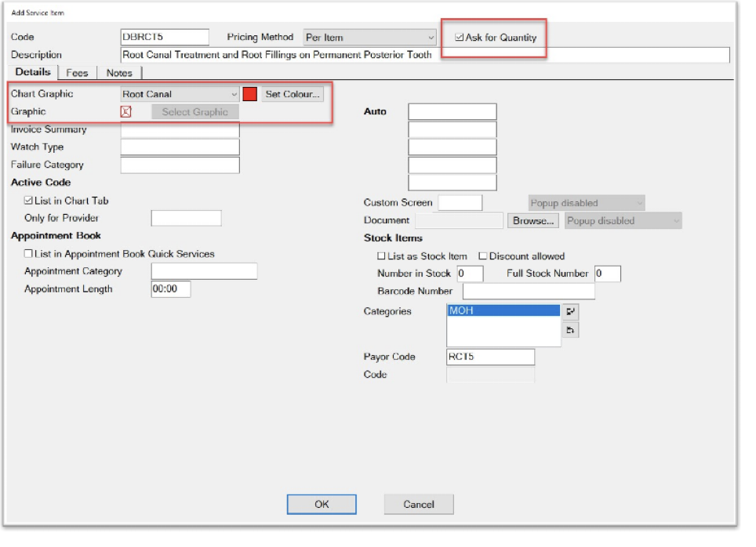
Task: Click the add category icon beside Categories
Action: pos(570,311)
